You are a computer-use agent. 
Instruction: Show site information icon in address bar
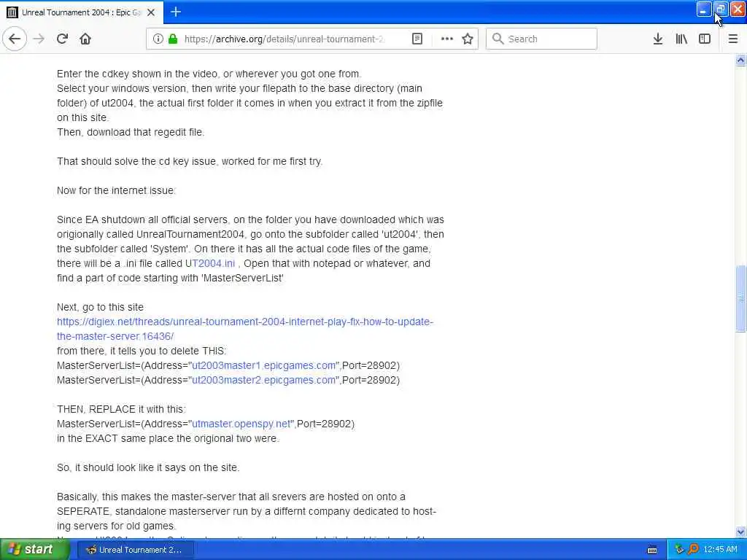(158, 39)
